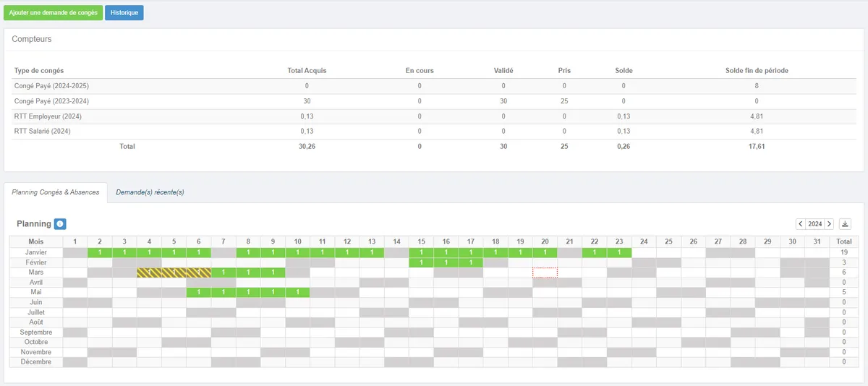Click Janvier total value 19
The width and height of the screenshot is (868, 386).
(843, 252)
